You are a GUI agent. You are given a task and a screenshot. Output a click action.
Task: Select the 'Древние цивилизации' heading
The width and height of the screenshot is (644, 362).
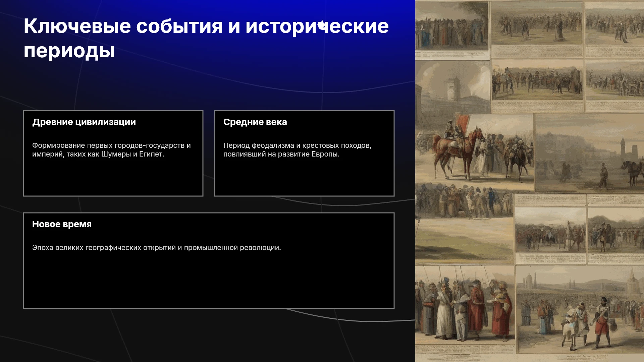[84, 122]
